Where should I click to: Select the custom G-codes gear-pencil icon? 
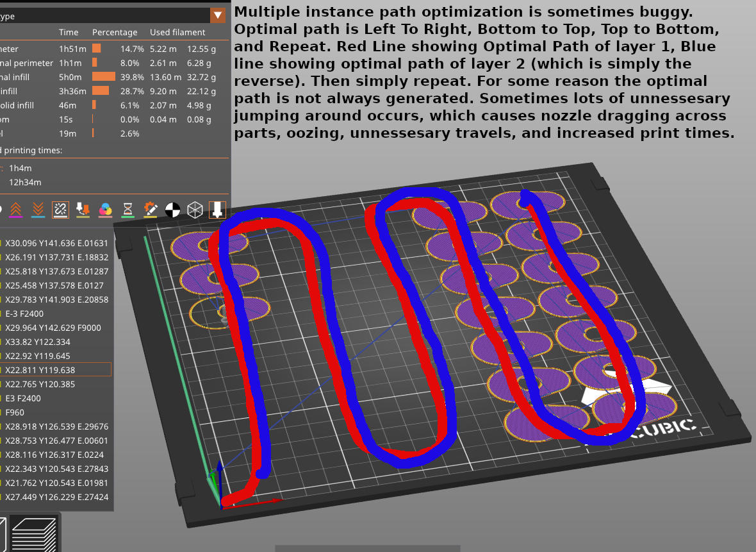150,209
